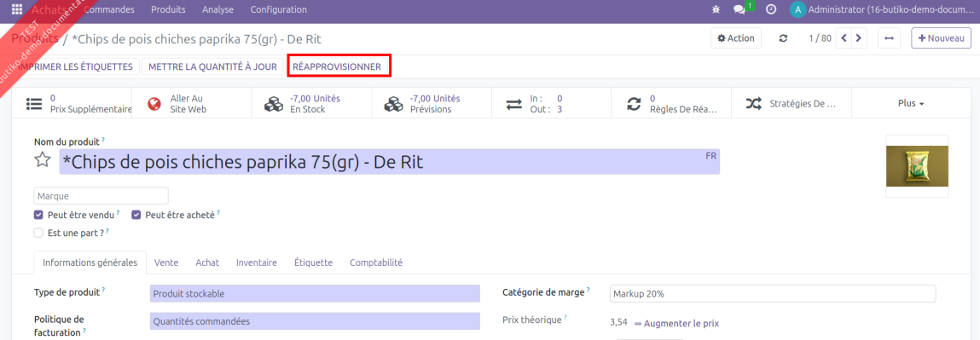Uncheck Peut être acheté checkbox

pyautogui.click(x=136, y=215)
